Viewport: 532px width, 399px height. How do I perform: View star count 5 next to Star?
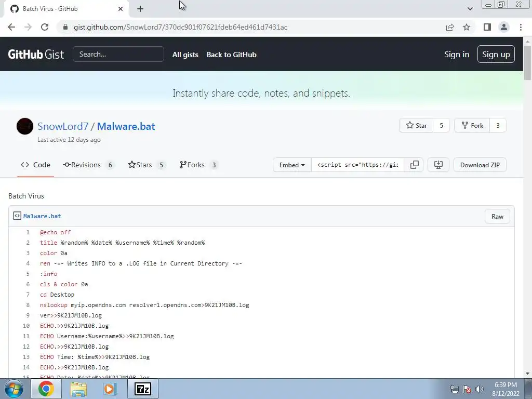(x=442, y=126)
